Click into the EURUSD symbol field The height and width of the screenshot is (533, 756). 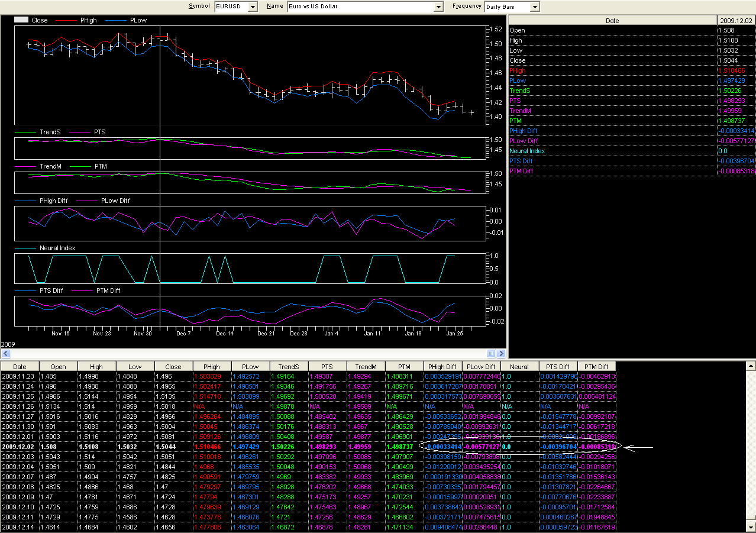(231, 7)
